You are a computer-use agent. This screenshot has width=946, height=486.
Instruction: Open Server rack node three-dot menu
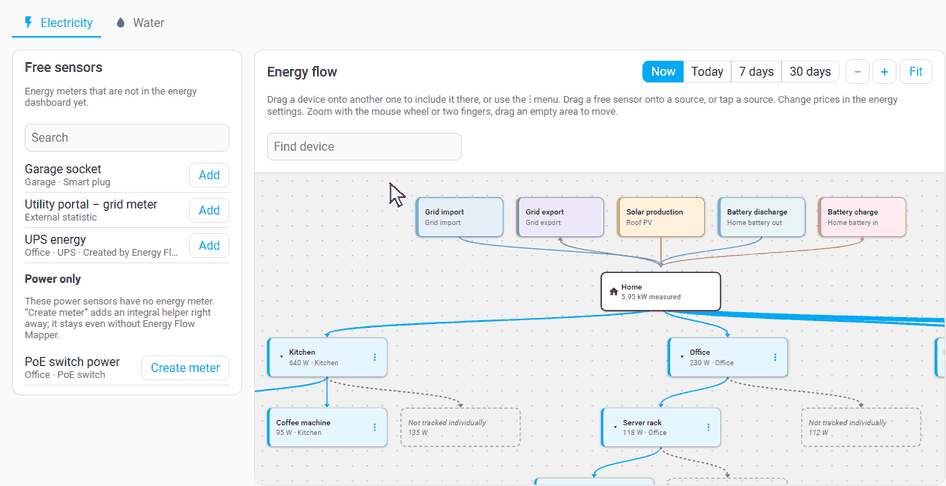tap(708, 428)
